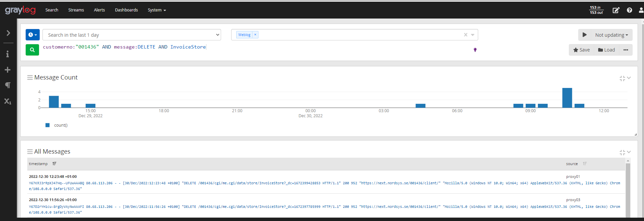Screen dimensions: 644x221
Task: Click the Weblog stream tag
Action: 244,35
